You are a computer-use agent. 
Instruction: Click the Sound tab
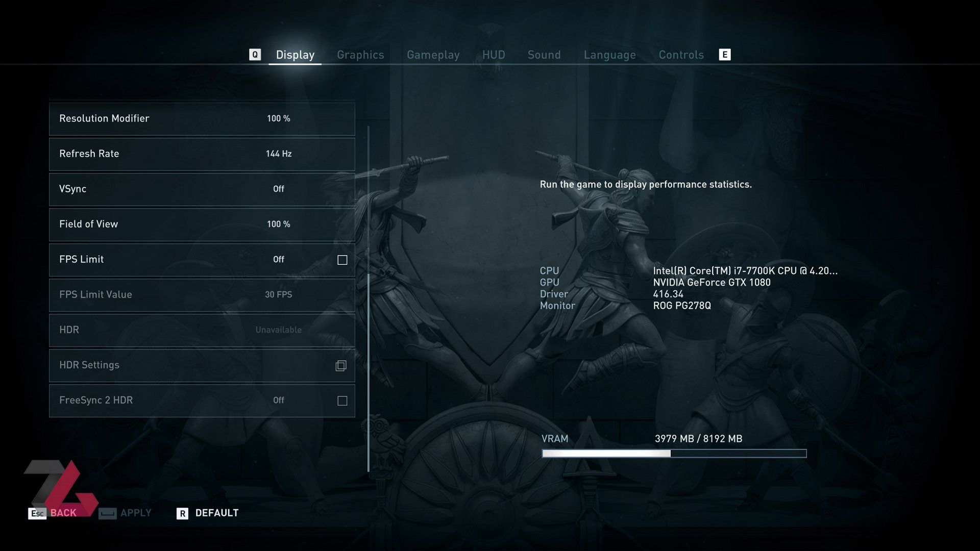tap(544, 55)
